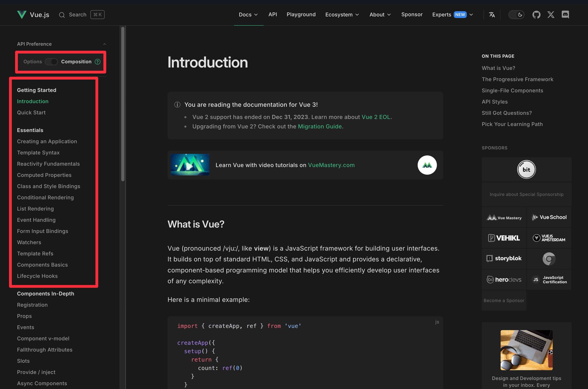The height and width of the screenshot is (389, 588).
Task: Click the laptop newsletter ad image
Action: click(x=526, y=350)
